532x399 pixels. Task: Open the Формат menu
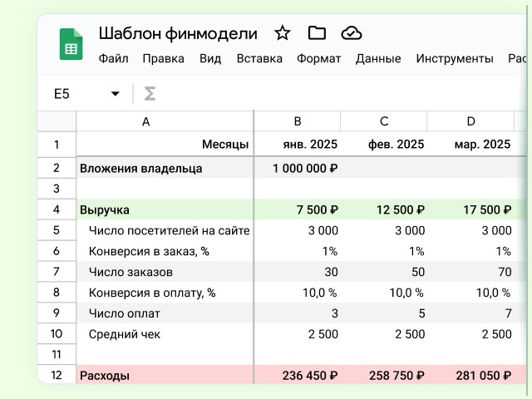click(319, 58)
